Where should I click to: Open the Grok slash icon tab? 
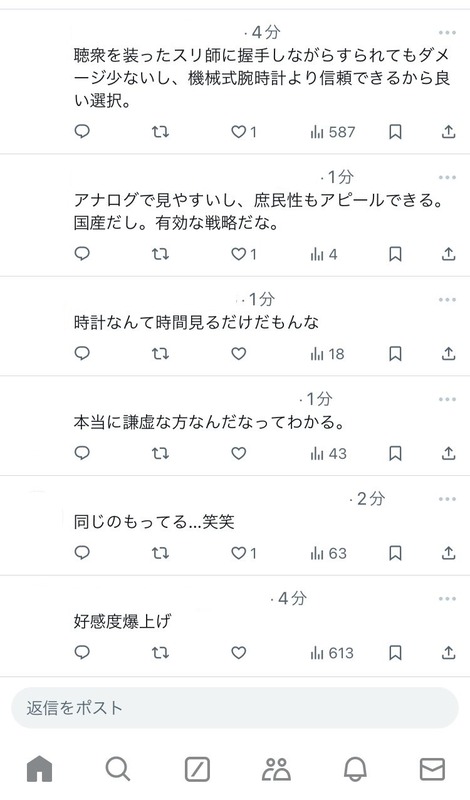click(197, 768)
